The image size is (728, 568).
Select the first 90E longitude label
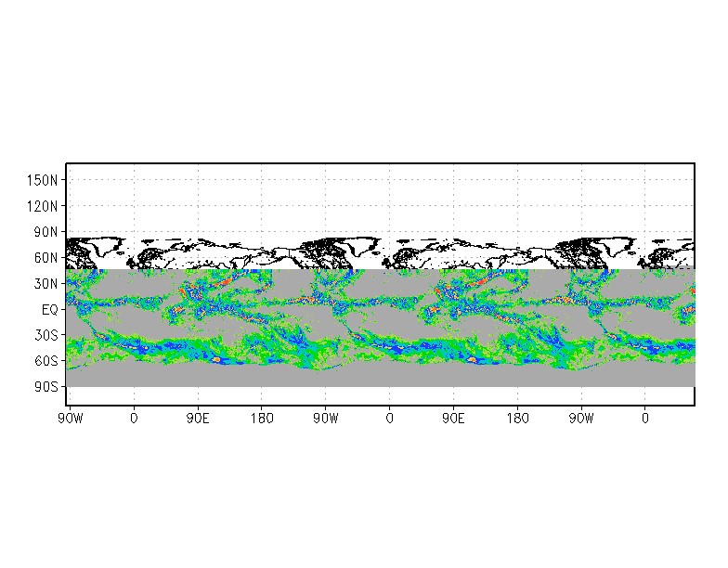[x=198, y=419]
